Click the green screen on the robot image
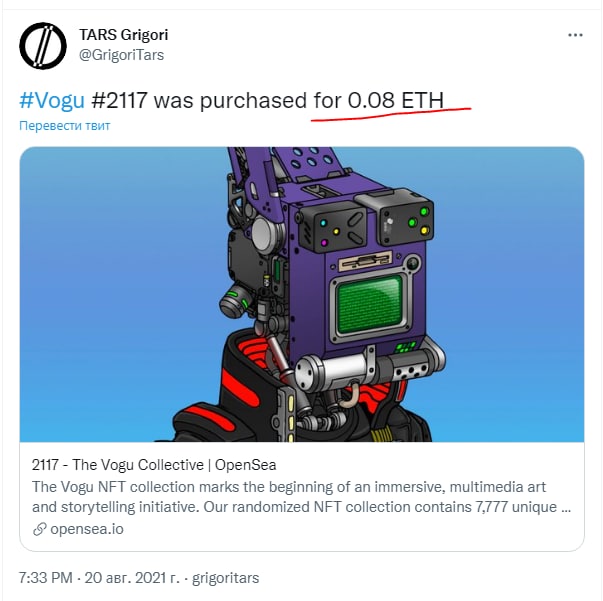Viewport: 603px width, 601px height. (x=369, y=305)
